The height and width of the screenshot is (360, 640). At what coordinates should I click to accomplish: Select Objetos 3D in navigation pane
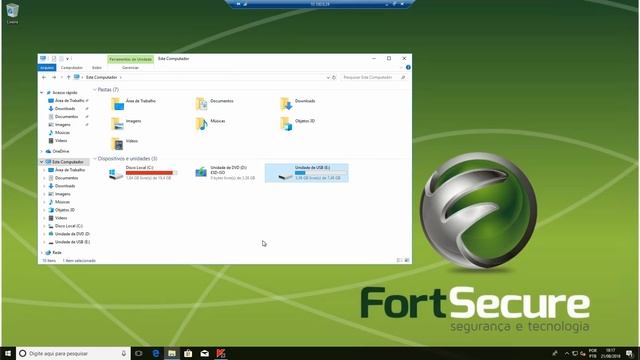[x=64, y=210]
